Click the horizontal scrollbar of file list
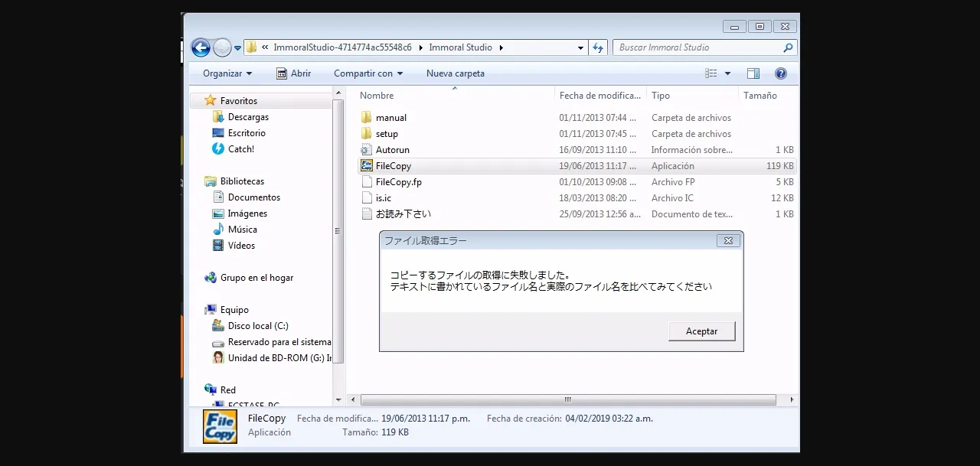980x466 pixels. click(x=567, y=399)
